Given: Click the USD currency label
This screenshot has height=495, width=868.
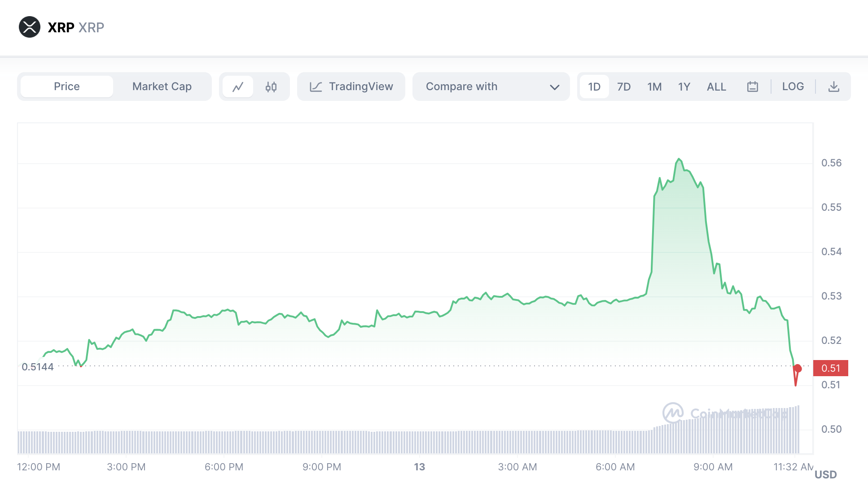Looking at the screenshot, I should point(826,474).
